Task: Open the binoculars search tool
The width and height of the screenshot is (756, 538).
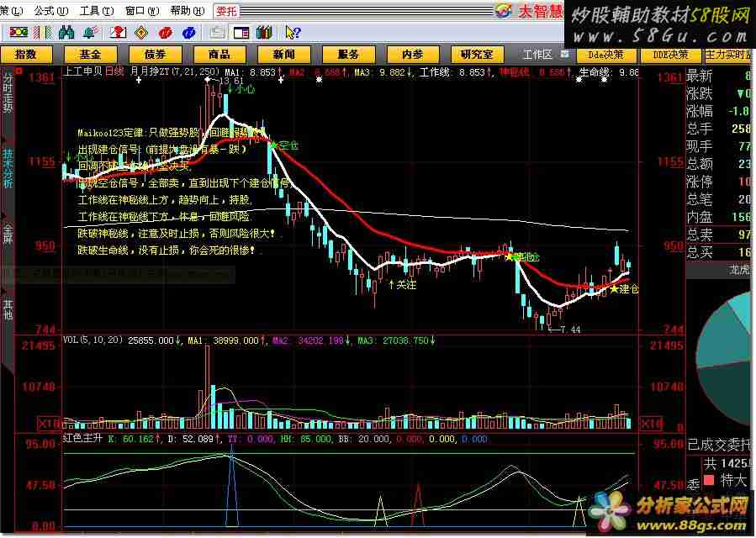Action: coord(66,32)
